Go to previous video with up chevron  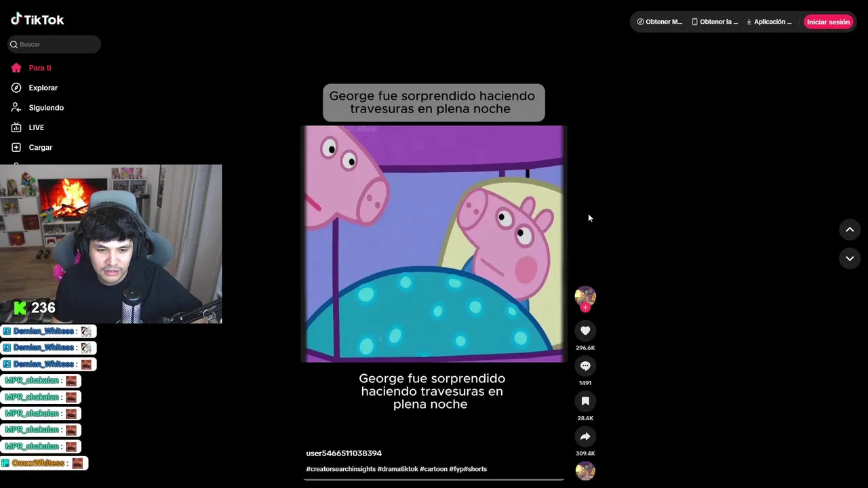tap(850, 230)
